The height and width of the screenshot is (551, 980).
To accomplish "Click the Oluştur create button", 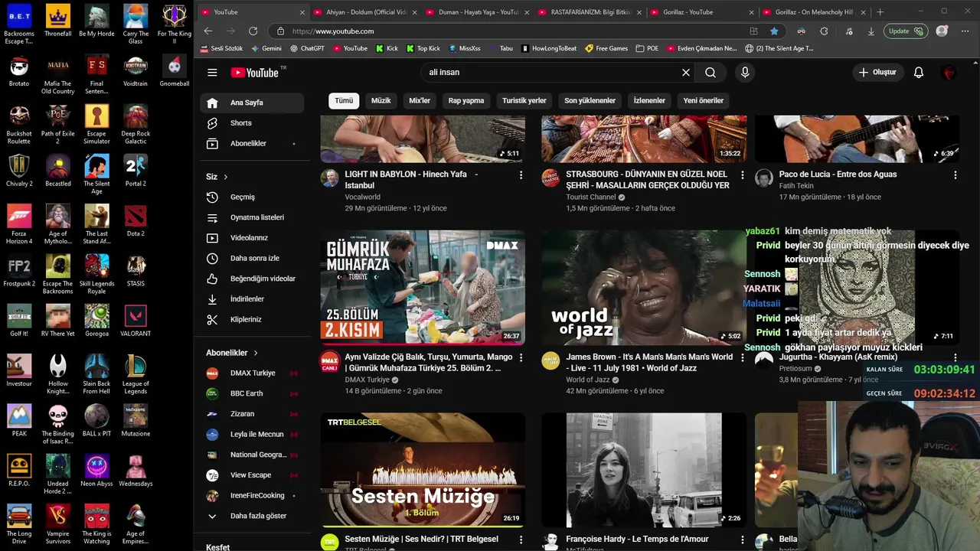I will pos(877,72).
